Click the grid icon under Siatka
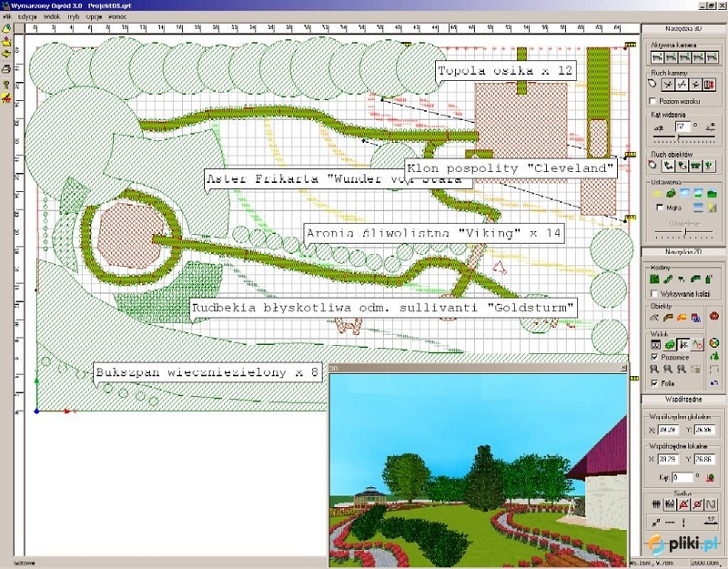Screen dimensions: 728x569 (655, 504)
